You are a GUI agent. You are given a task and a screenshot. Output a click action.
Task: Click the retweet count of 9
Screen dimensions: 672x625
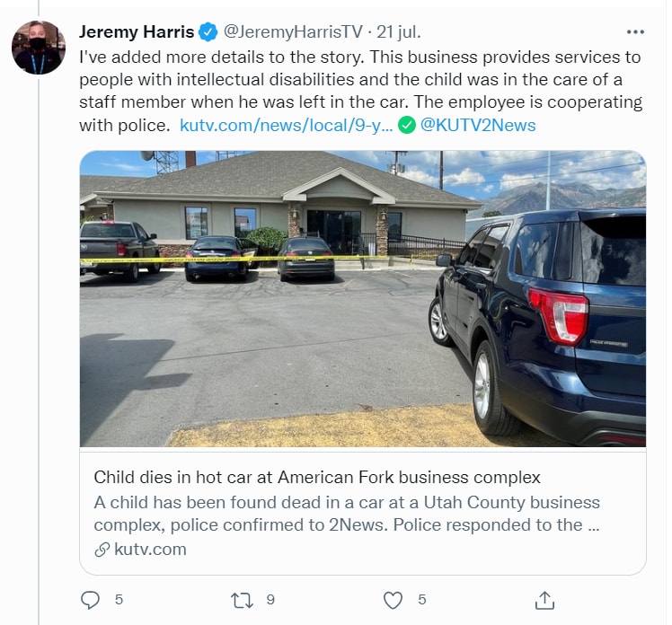pos(270,599)
